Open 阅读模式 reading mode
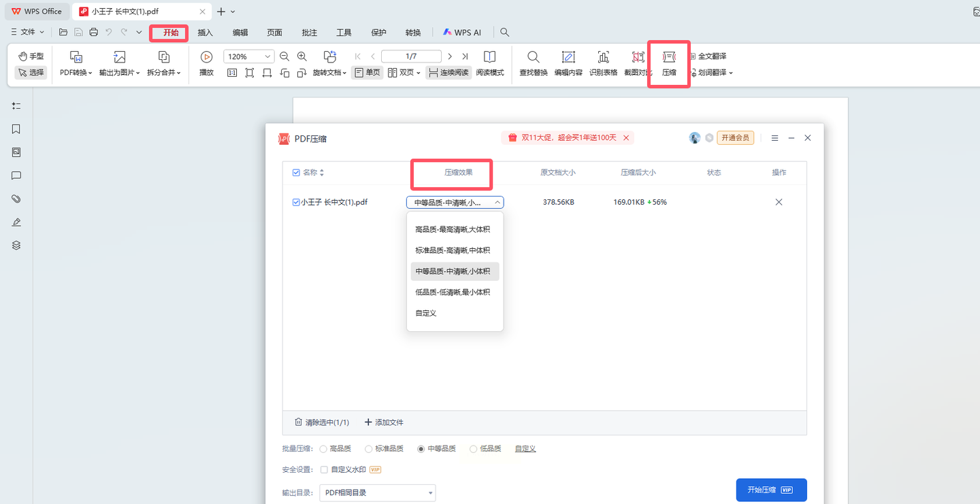Screen dimensions: 980x504 489,63
